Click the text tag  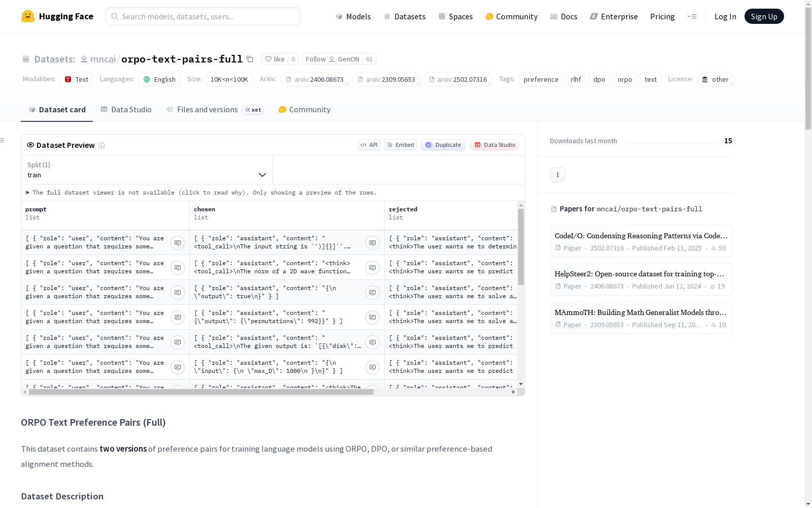[651, 79]
